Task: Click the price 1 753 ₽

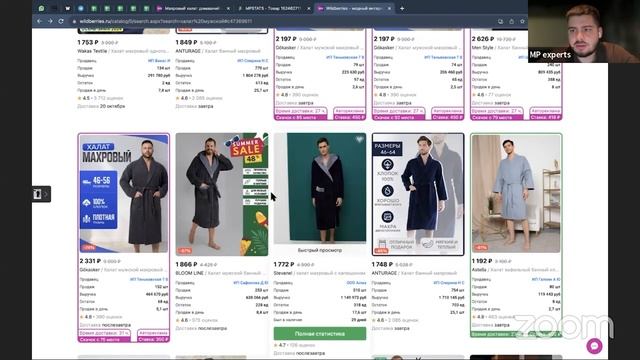Action: [x=88, y=42]
